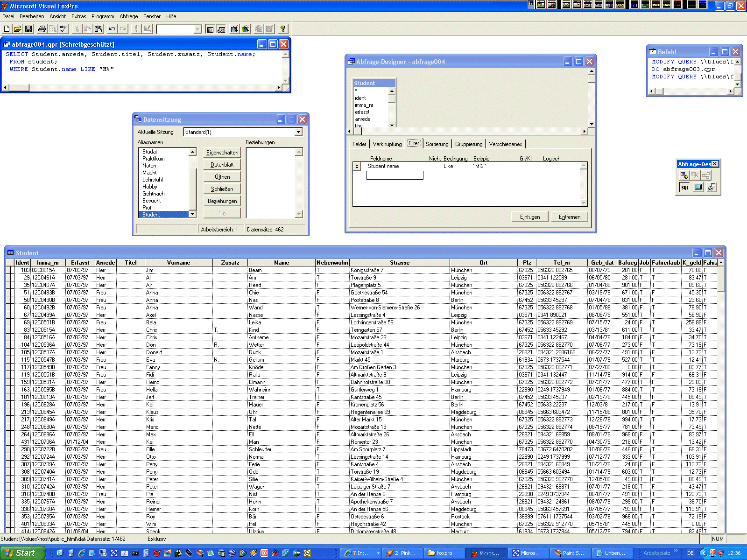Switch to the Sortierung tab

click(x=437, y=144)
